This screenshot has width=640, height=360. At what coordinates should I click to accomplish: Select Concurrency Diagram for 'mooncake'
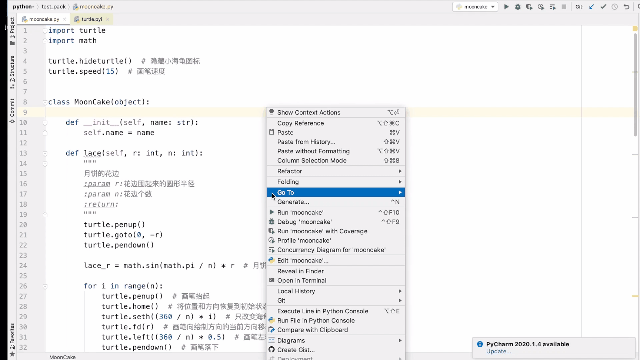(x=336, y=250)
